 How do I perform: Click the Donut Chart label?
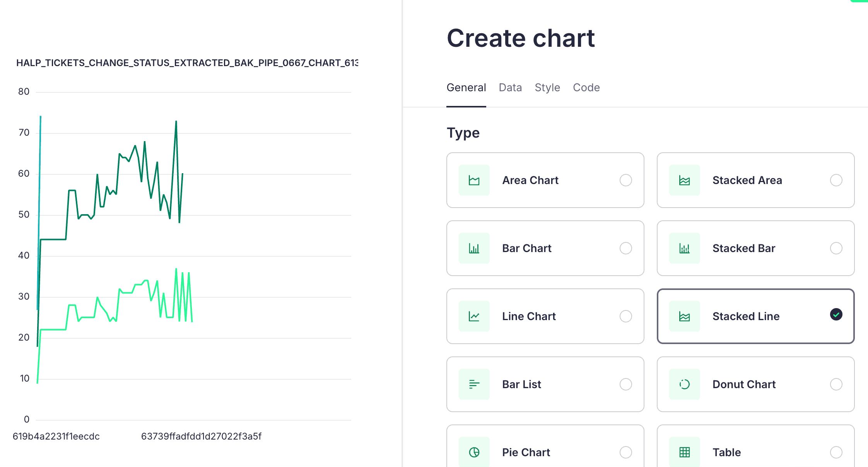click(x=744, y=384)
